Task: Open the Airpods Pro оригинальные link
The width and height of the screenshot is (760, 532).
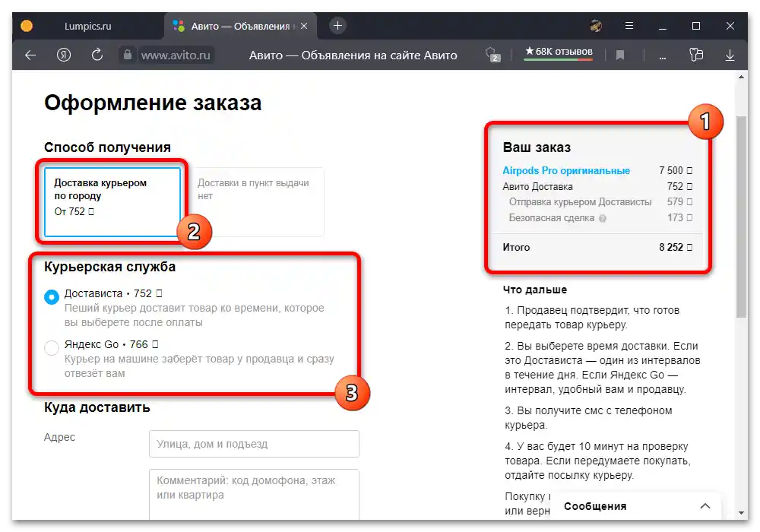Action: [x=566, y=170]
